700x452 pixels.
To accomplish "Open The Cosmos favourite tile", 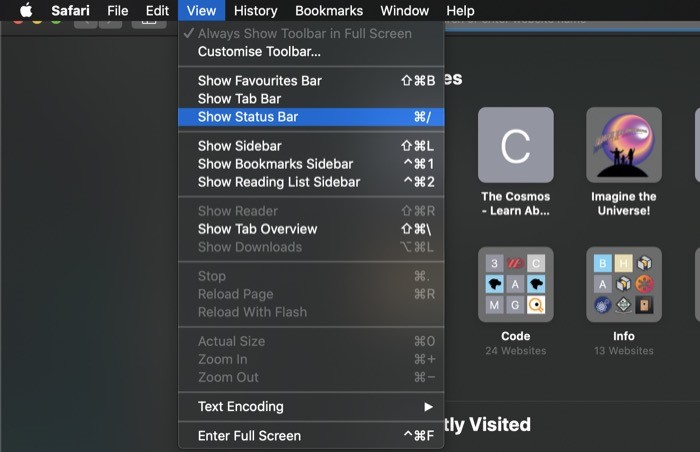I will [x=516, y=145].
